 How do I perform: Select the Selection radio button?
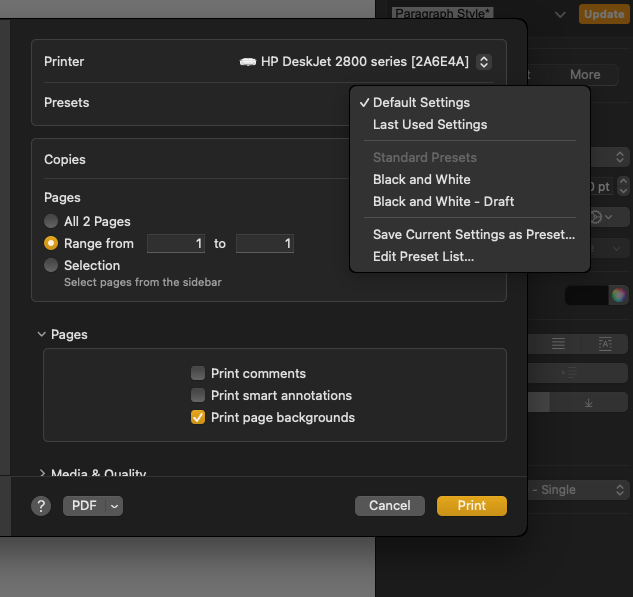(x=51, y=265)
